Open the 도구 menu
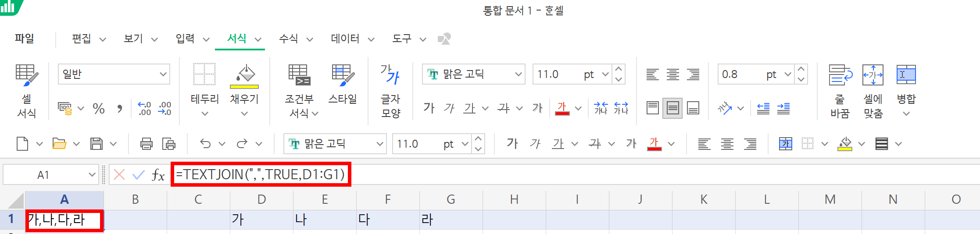This screenshot has width=980, height=234. pos(402,39)
